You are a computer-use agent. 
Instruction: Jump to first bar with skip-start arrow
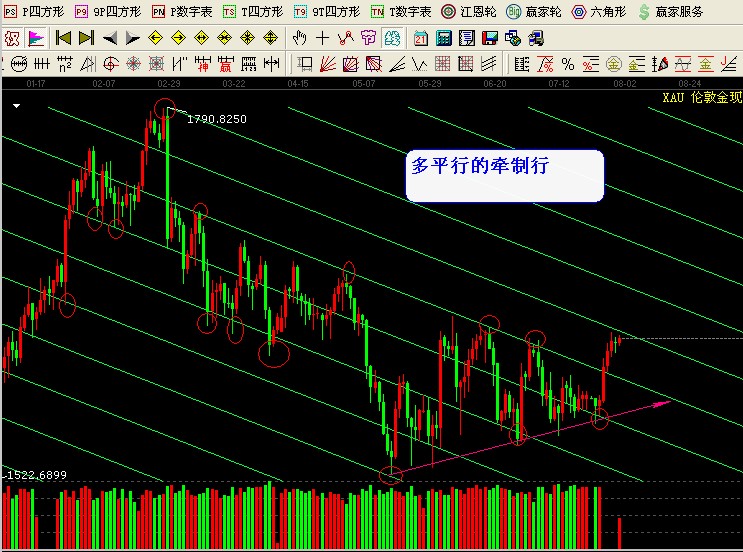(62, 39)
